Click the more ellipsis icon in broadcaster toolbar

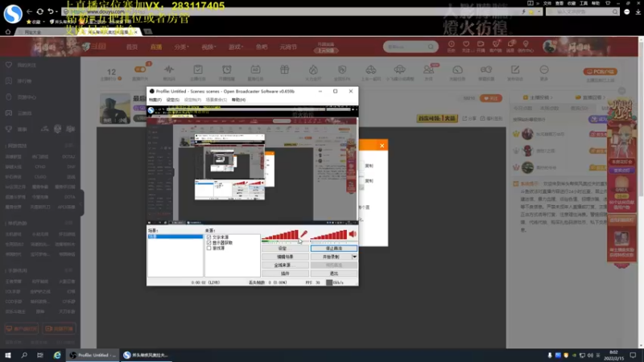point(544,69)
